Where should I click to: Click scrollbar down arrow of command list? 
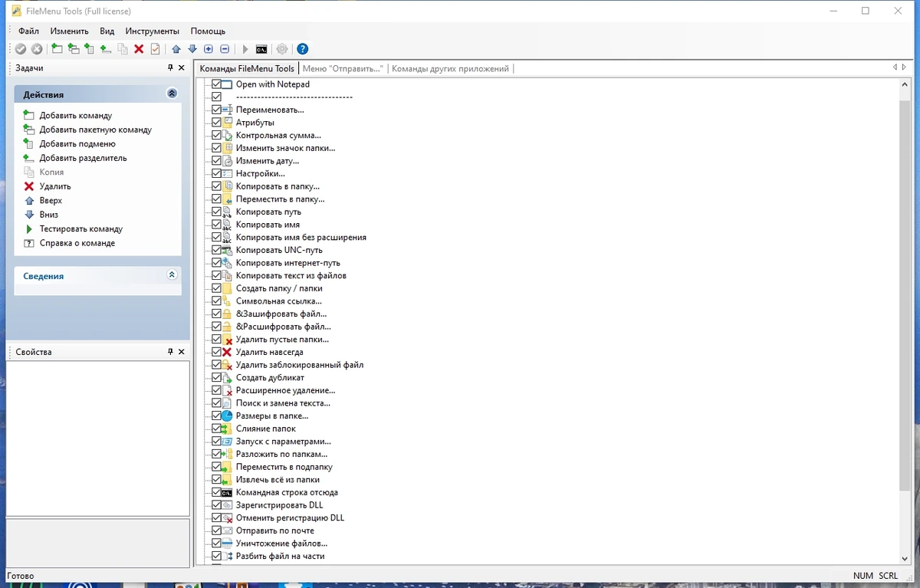pos(905,558)
